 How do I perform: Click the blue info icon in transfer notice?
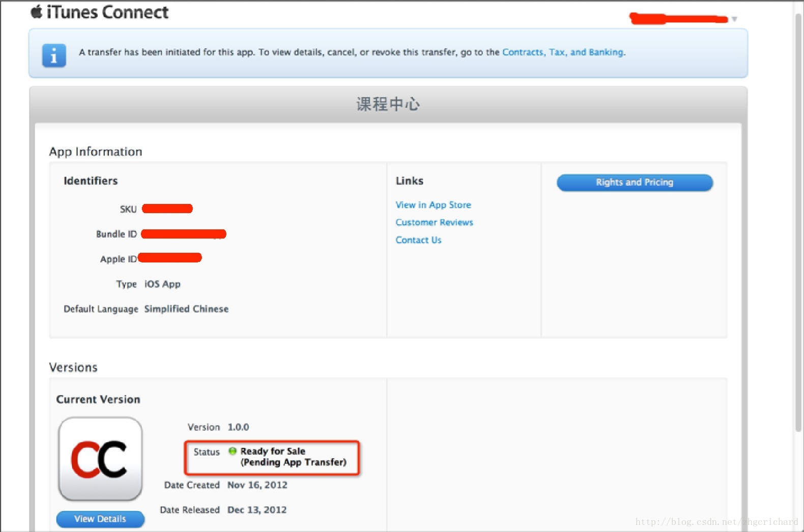pos(54,55)
